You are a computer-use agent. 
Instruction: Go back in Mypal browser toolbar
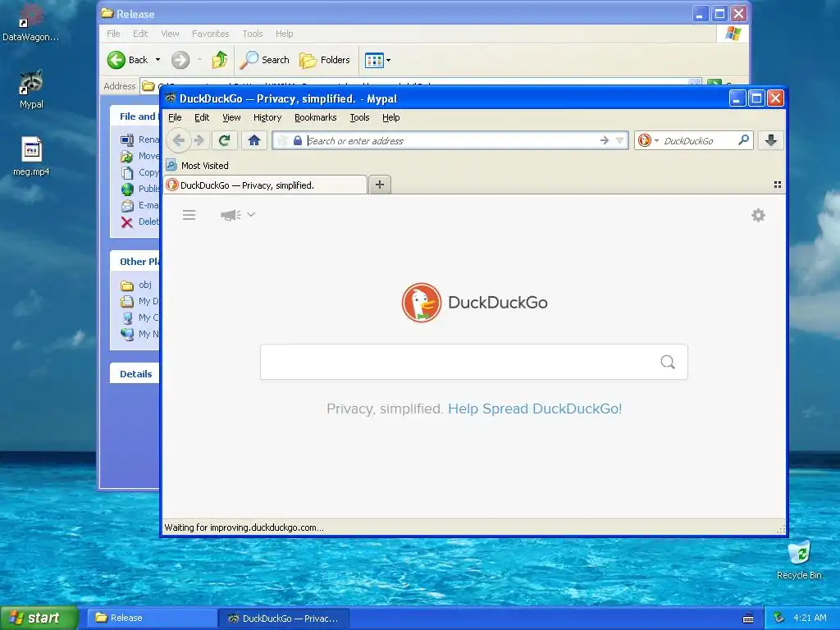179,140
